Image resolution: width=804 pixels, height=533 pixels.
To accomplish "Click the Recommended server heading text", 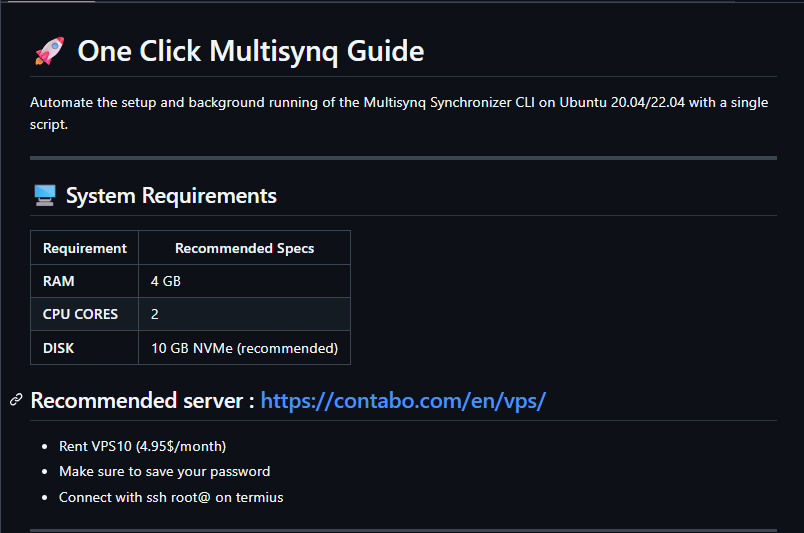I will click(142, 401).
